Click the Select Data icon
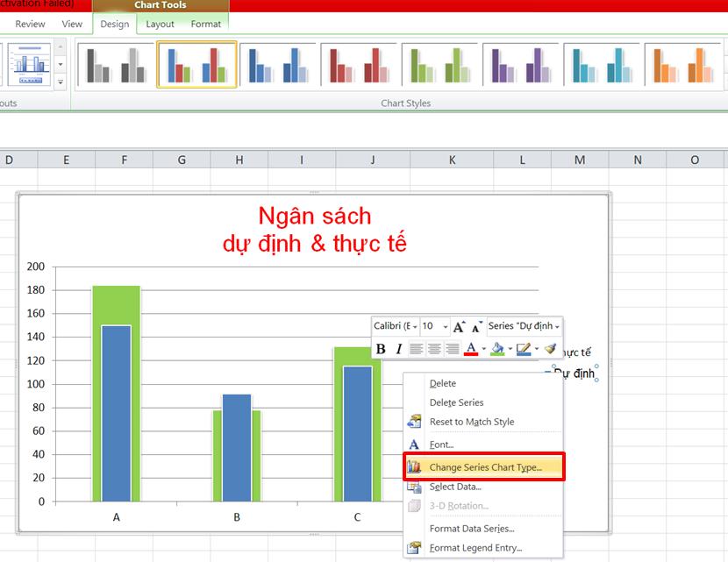 pyautogui.click(x=414, y=487)
